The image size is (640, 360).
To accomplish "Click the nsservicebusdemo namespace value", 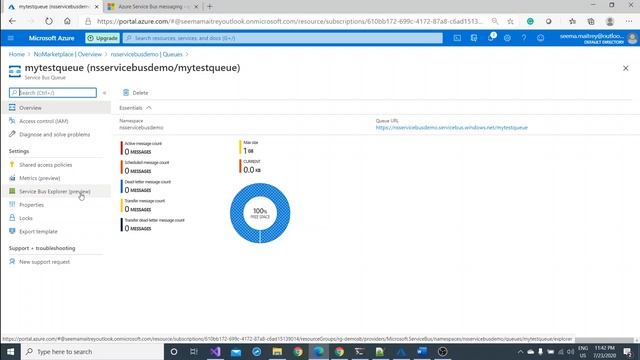I will (141, 128).
